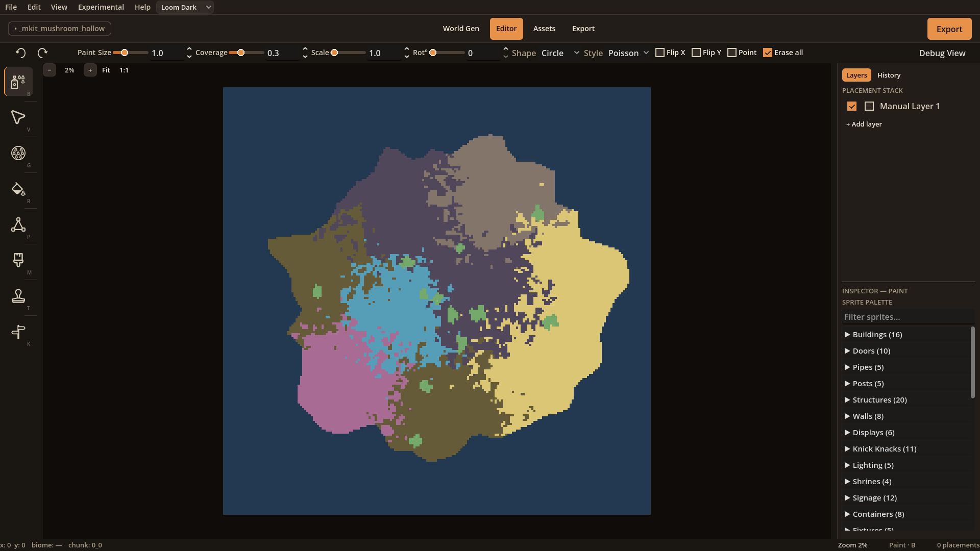Open the View menu
This screenshot has height=551, width=980.
click(59, 7)
